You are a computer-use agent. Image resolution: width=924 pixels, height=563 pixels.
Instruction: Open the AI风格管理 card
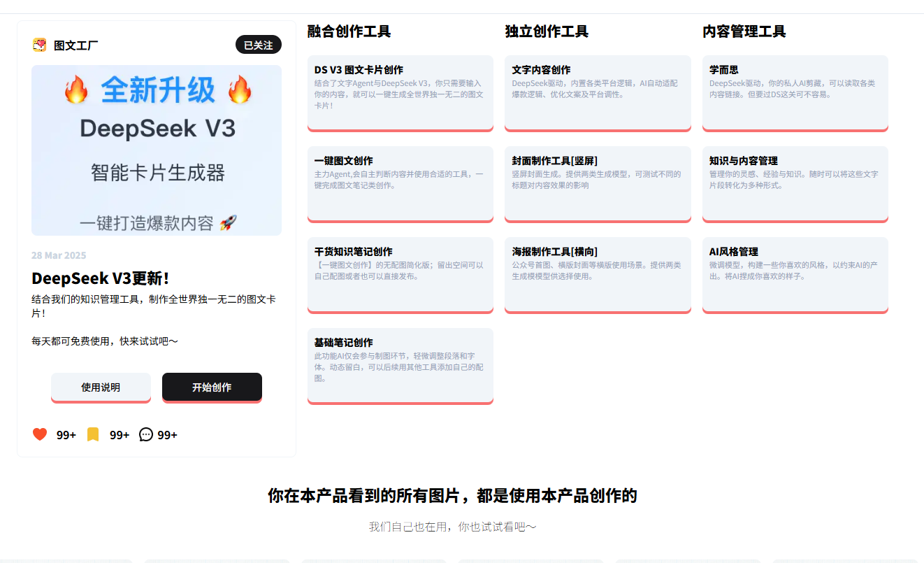(795, 274)
